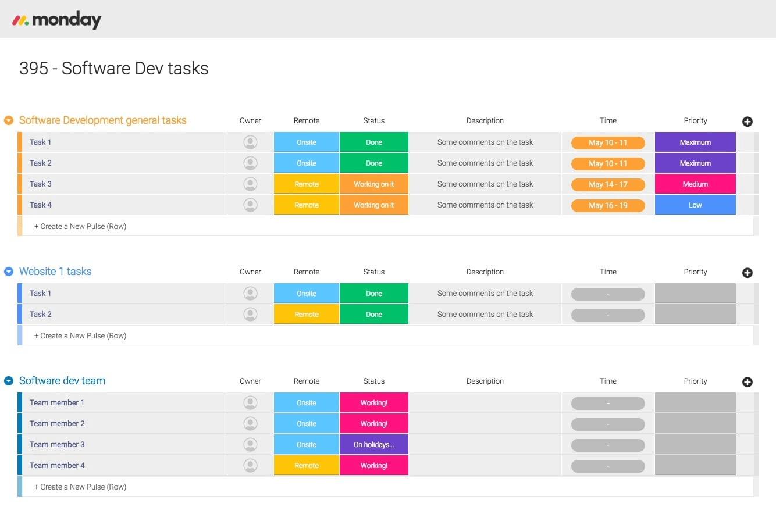Click the monday logo
Image resolution: width=776 pixels, height=532 pixels.
tap(56, 20)
